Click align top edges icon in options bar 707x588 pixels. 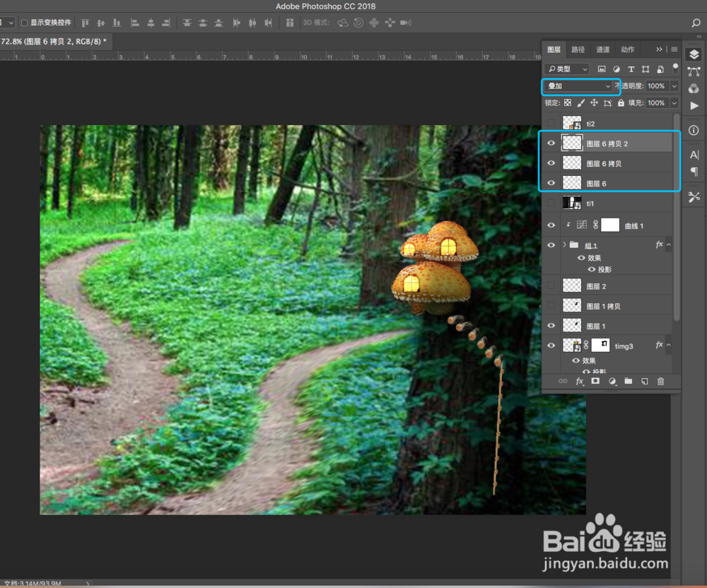(x=85, y=23)
